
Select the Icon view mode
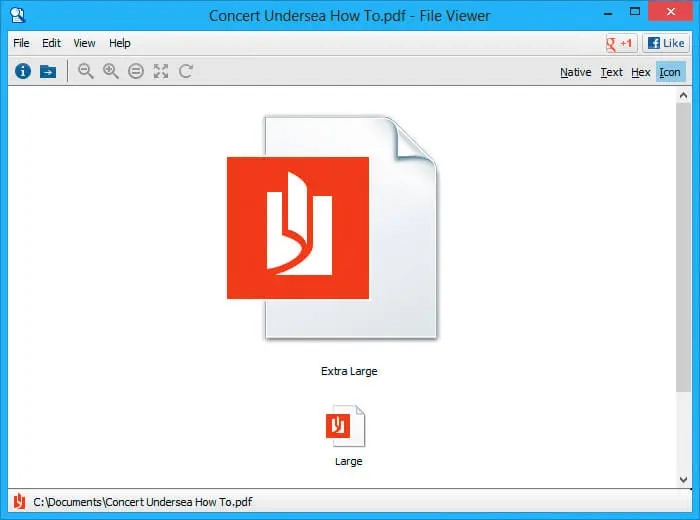click(x=670, y=72)
